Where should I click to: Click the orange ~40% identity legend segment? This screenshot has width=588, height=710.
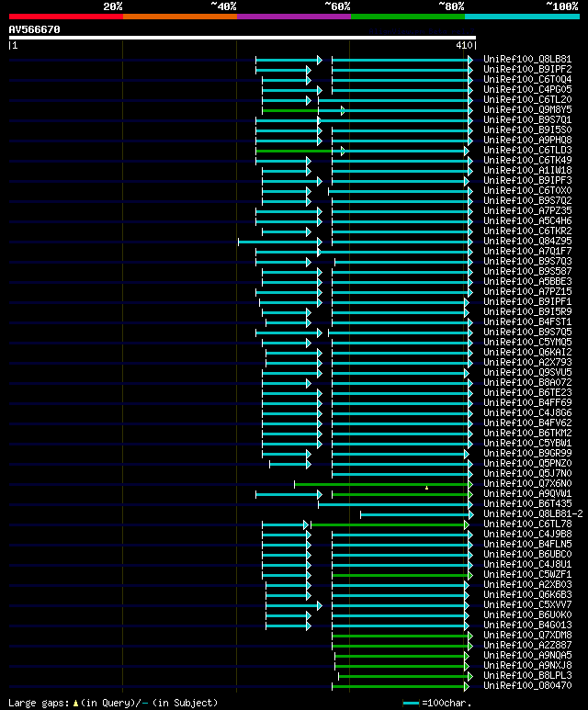point(180,17)
